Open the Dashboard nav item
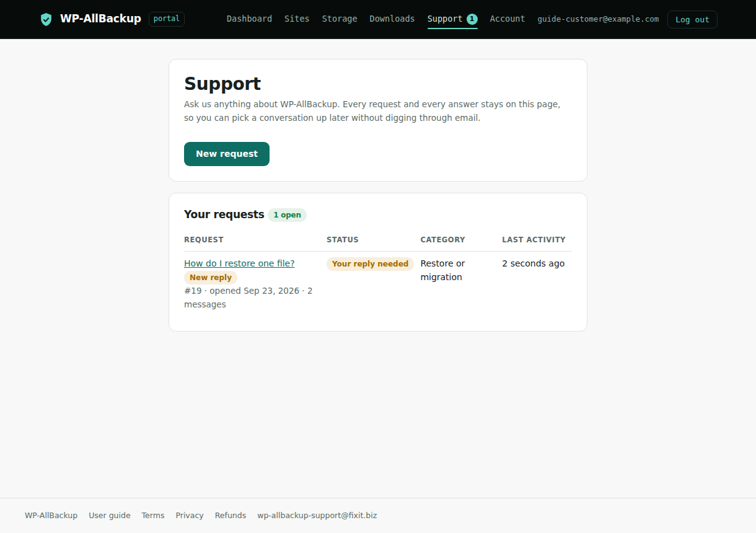Viewport: 756px width, 533px height. tap(249, 19)
